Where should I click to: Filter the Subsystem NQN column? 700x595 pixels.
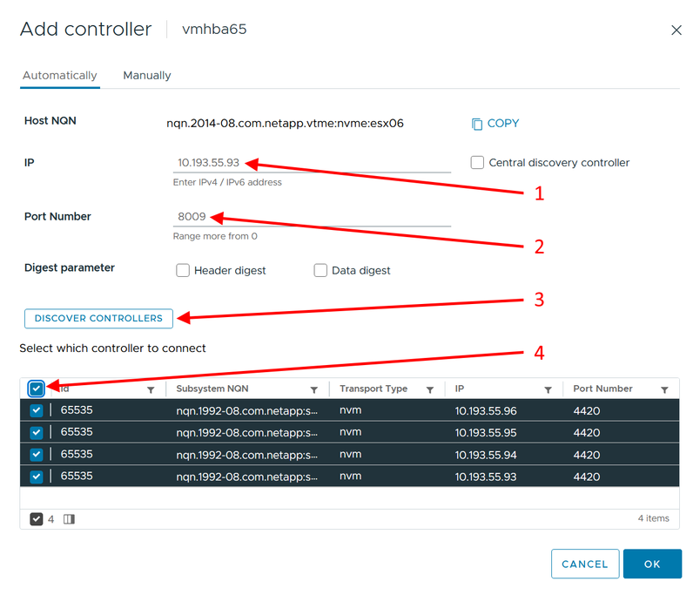coord(314,390)
